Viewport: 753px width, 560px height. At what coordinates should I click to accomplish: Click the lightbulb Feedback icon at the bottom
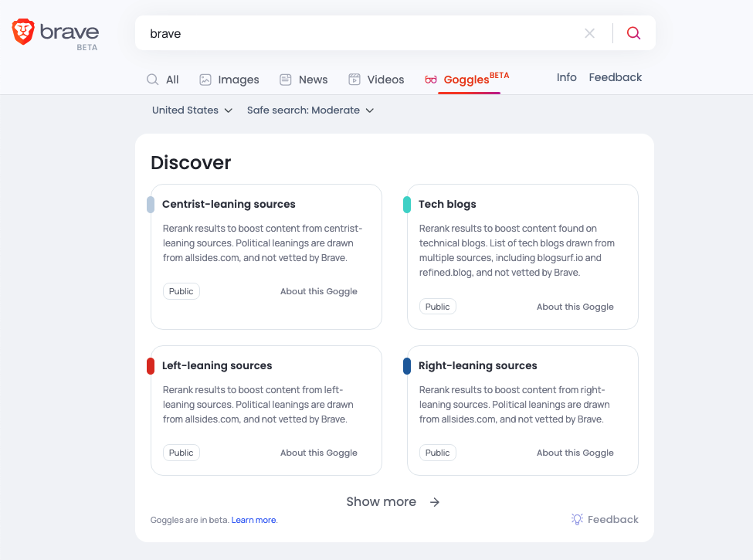pos(577,519)
